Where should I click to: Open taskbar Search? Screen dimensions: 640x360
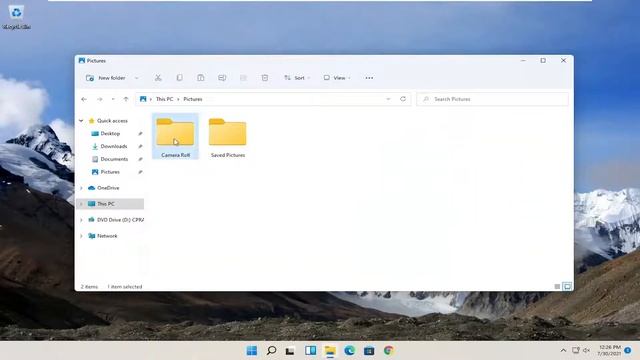pyautogui.click(x=271, y=351)
